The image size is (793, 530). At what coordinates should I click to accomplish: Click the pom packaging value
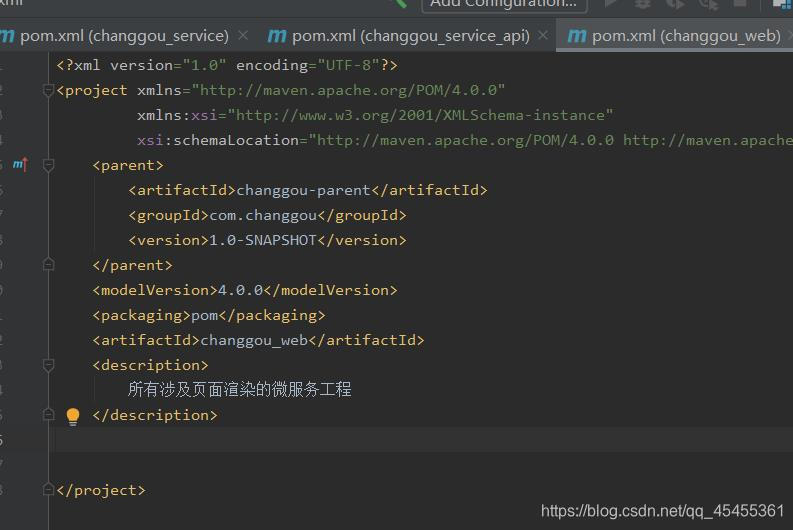[x=204, y=316]
